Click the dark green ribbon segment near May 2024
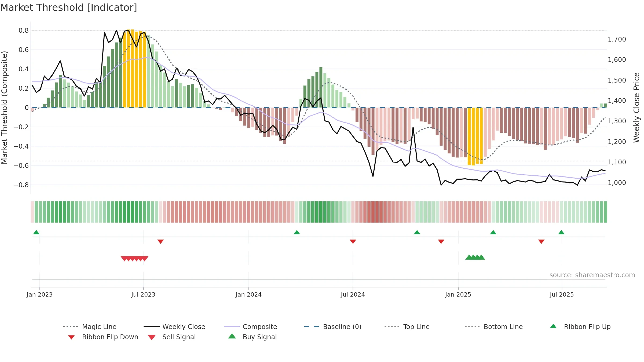 (x=321, y=212)
